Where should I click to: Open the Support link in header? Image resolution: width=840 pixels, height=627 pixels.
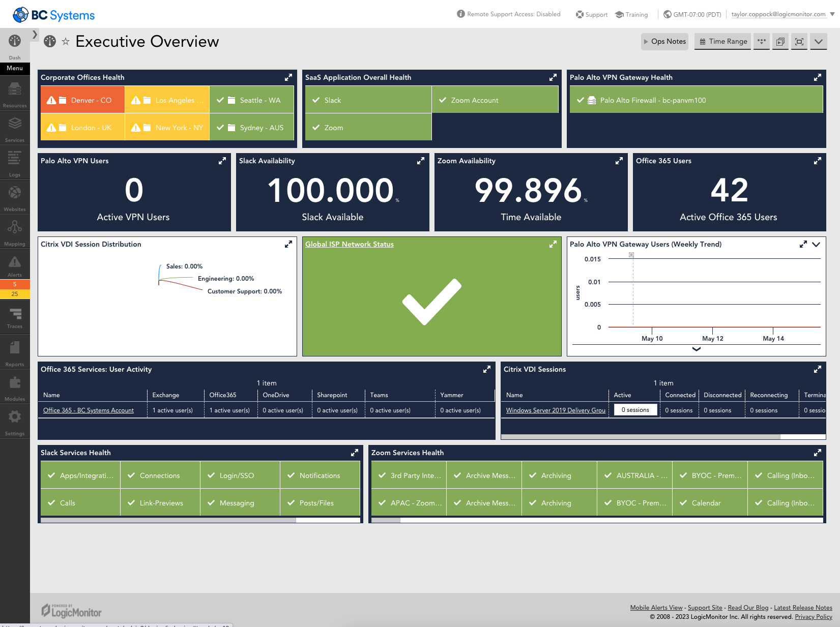point(592,15)
